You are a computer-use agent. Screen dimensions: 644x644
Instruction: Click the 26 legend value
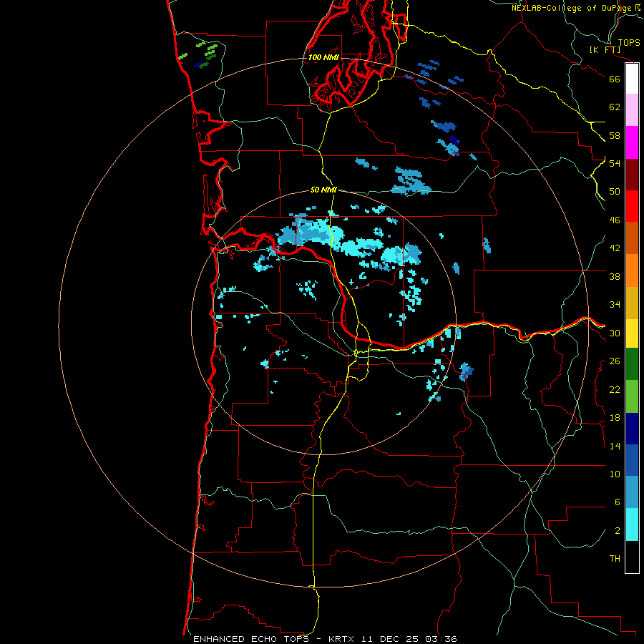pos(615,361)
